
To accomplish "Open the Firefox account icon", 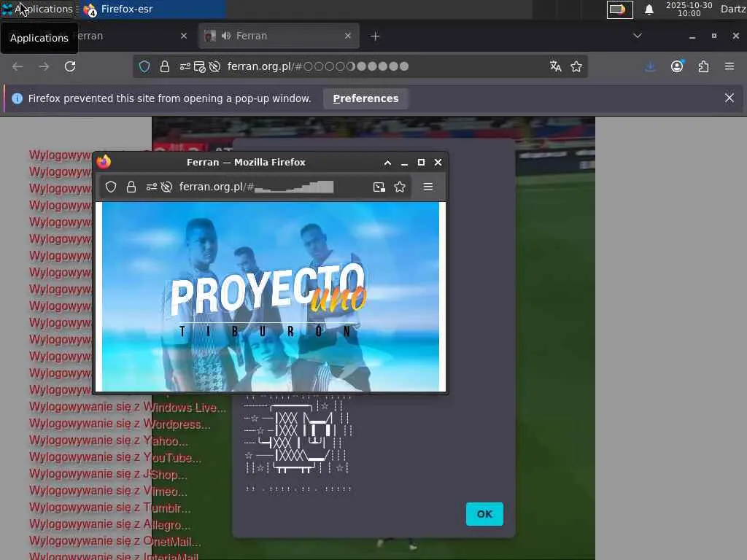I will pyautogui.click(x=677, y=66).
